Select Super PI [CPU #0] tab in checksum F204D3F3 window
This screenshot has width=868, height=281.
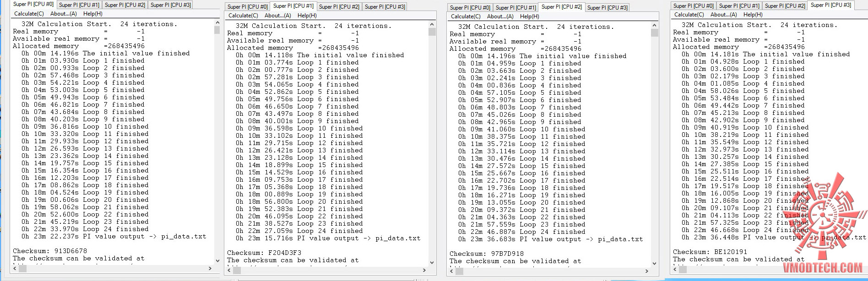[x=248, y=7]
